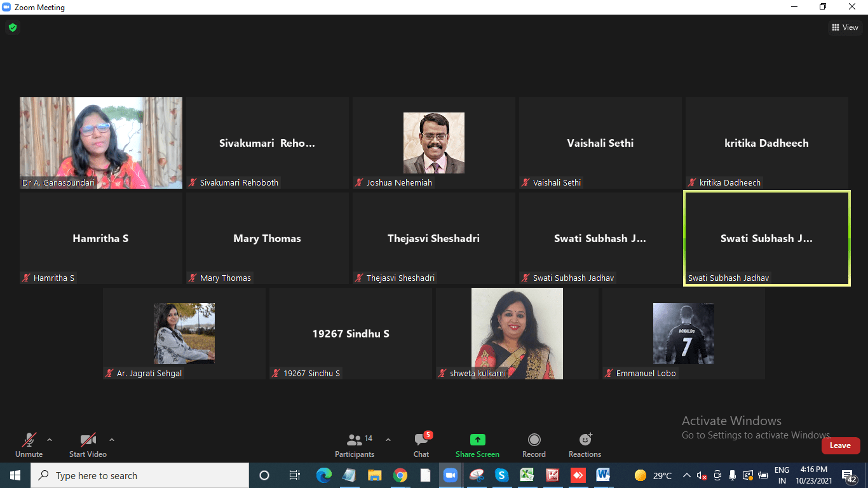This screenshot has width=868, height=488.
Task: Click the ENG IN language indicator
Action: [x=782, y=475]
